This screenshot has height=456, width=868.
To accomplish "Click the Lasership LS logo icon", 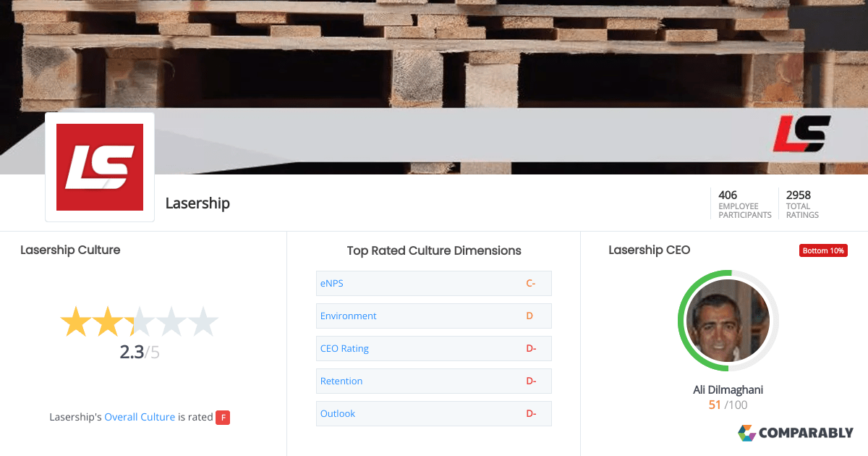I will (x=100, y=166).
